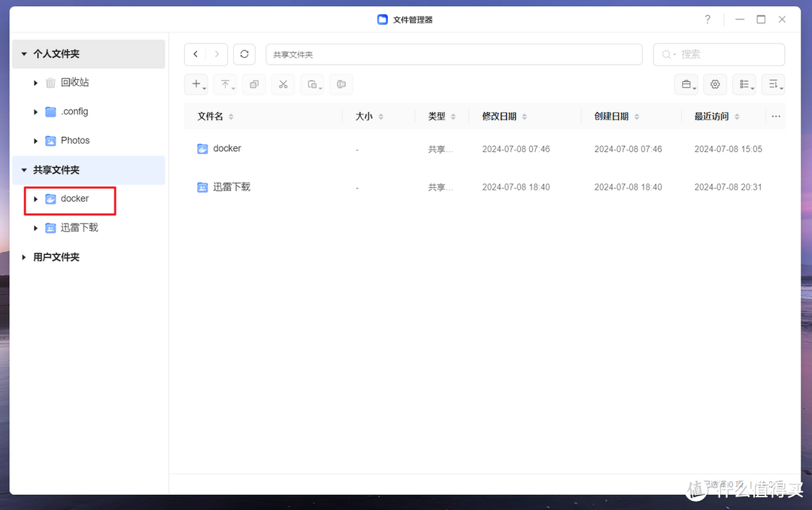Click the back navigation arrow button
Screen dimensions: 812x510
tap(195, 54)
